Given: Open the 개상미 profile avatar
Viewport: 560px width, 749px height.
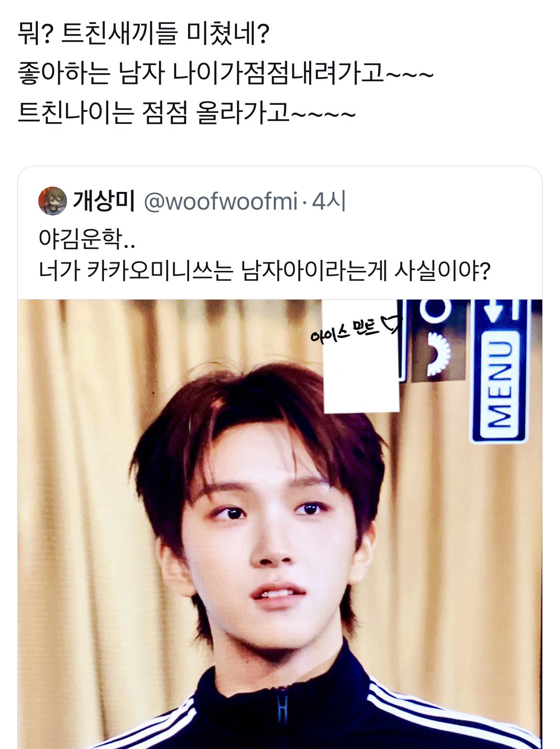Looking at the screenshot, I should [x=52, y=201].
